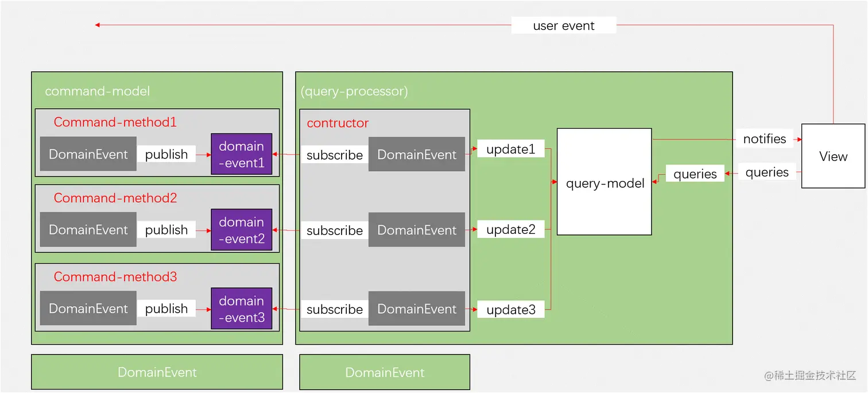The height and width of the screenshot is (393, 868).
Task: Toggle the second subscribe label
Action: point(335,230)
